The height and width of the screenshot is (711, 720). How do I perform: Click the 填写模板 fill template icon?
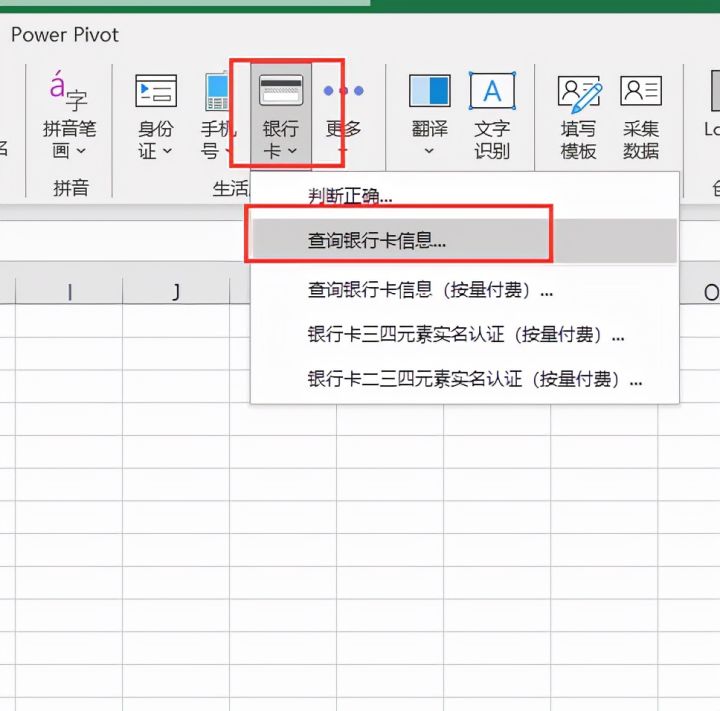point(579,94)
